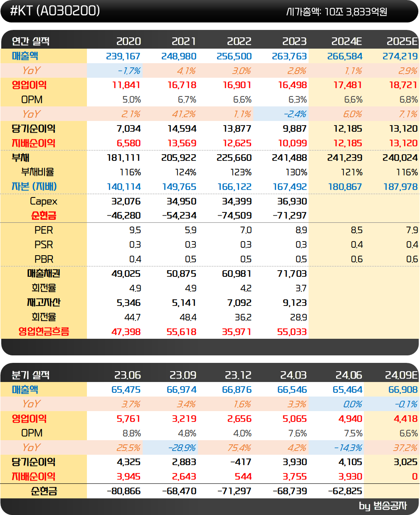Click the 2022 inventory value 7,092
Image resolution: width=420 pixels, height=515 pixels.
point(240,303)
